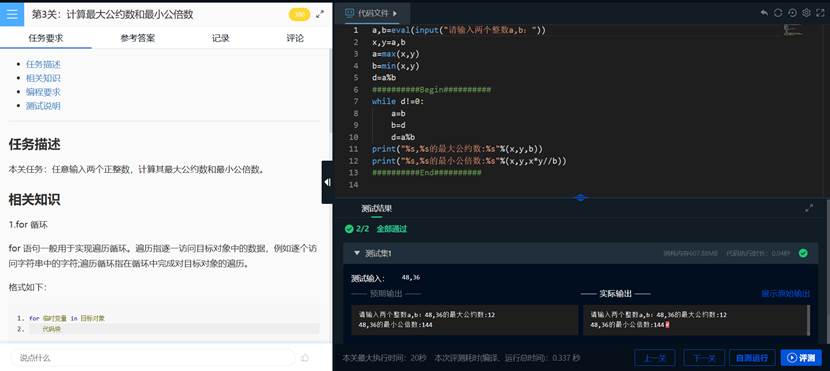Click the code minimap preview
Viewport: 830px width, 371px height.
coord(793,31)
